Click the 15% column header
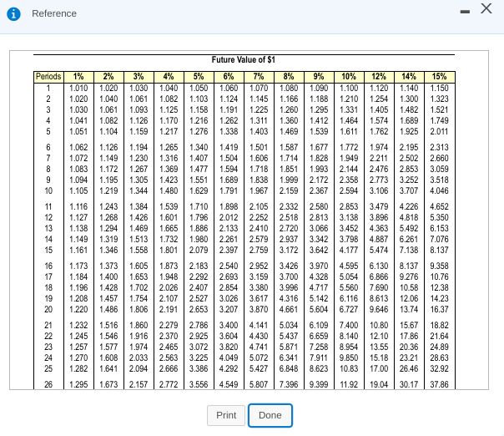 [440, 77]
